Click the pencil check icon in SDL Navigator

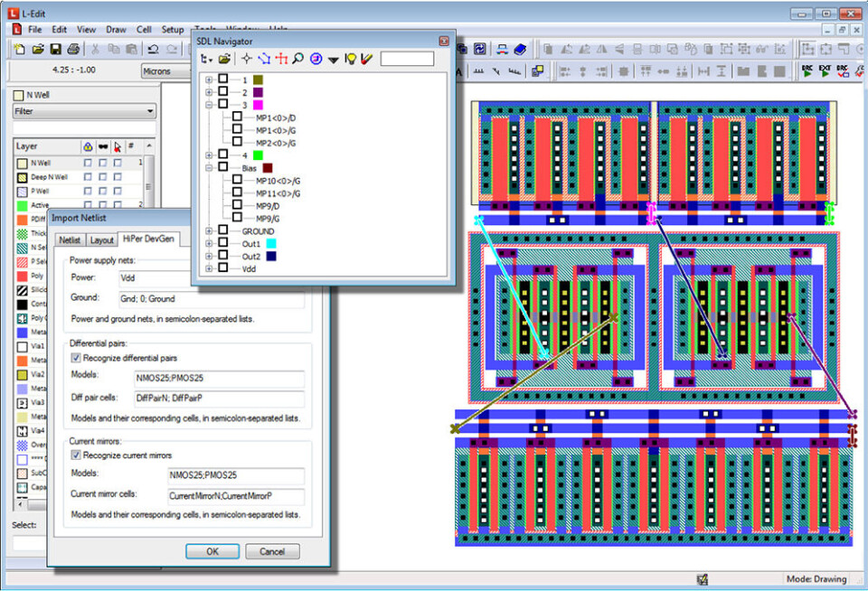coord(366,59)
